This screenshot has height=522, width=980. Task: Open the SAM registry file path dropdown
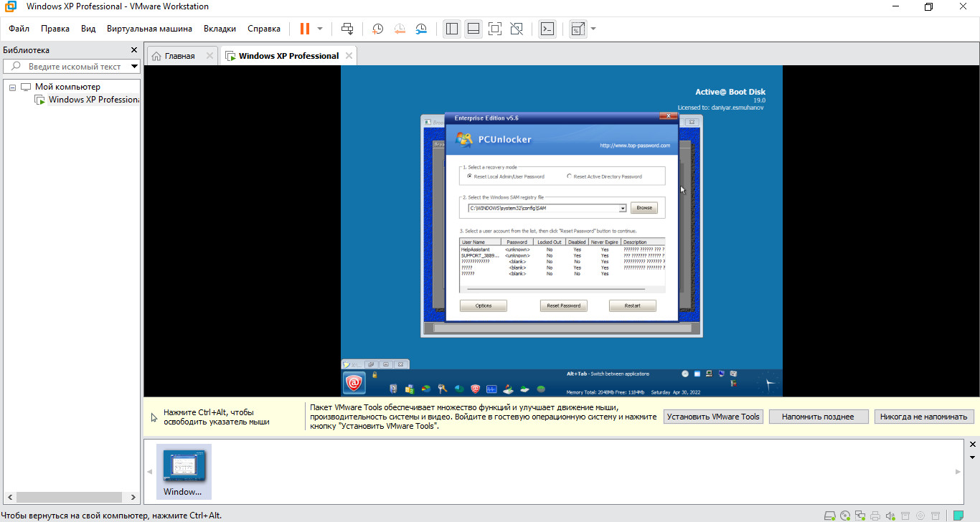pos(622,208)
